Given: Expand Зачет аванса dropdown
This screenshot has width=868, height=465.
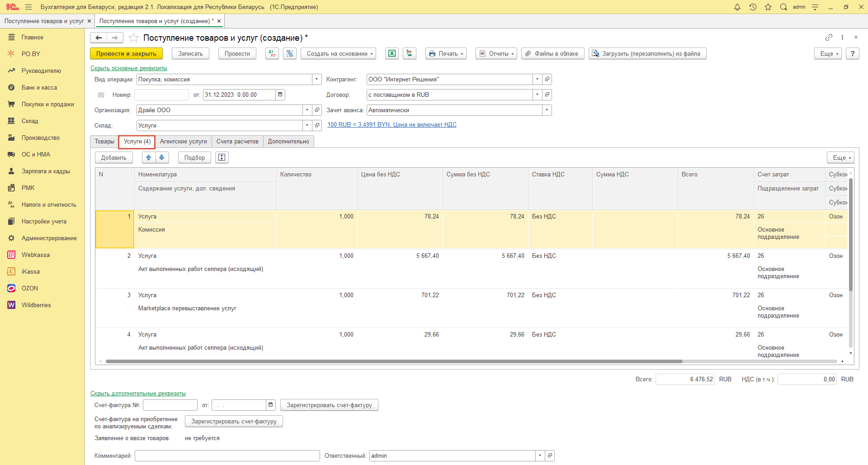Looking at the screenshot, I should coord(547,110).
